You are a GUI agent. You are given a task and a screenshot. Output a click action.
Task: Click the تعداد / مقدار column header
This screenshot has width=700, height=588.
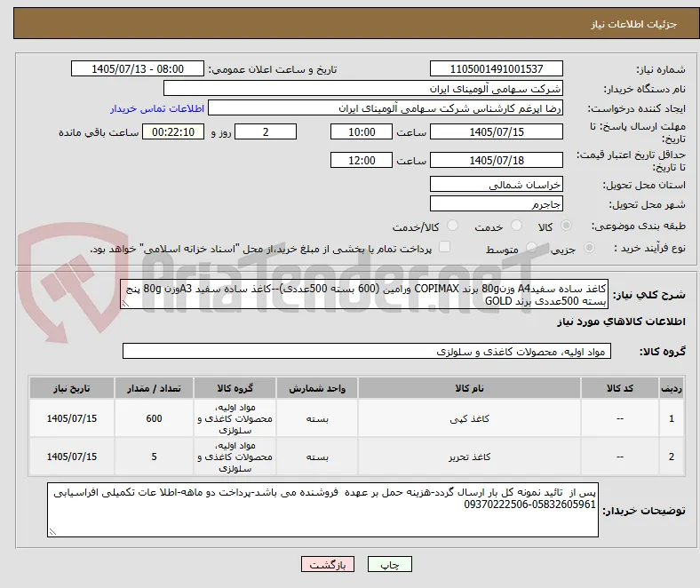(154, 388)
